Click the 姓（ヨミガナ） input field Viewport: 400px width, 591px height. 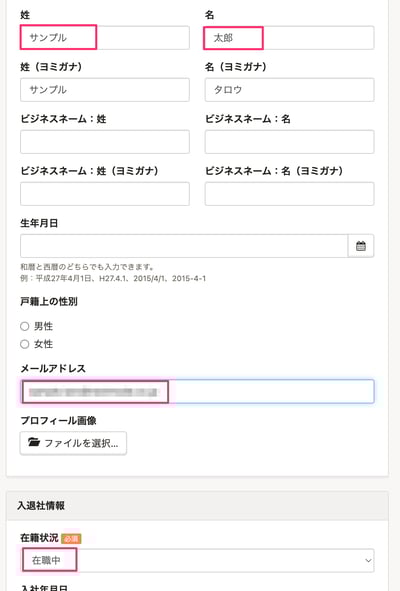coord(105,90)
